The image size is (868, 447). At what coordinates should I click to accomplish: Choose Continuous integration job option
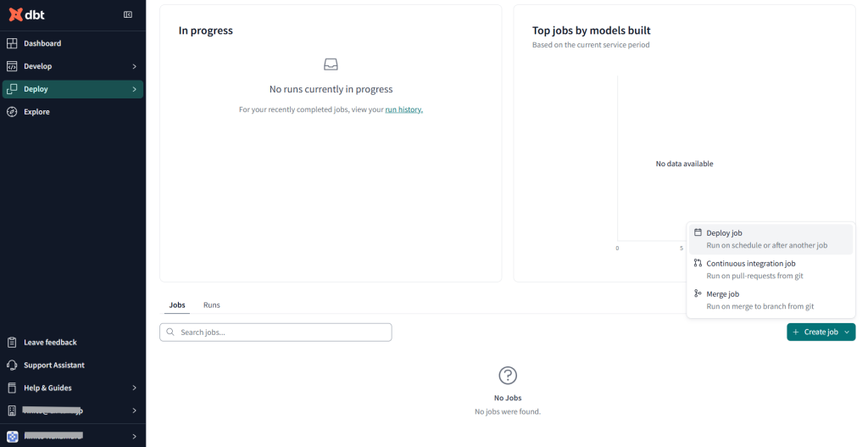coord(751,264)
